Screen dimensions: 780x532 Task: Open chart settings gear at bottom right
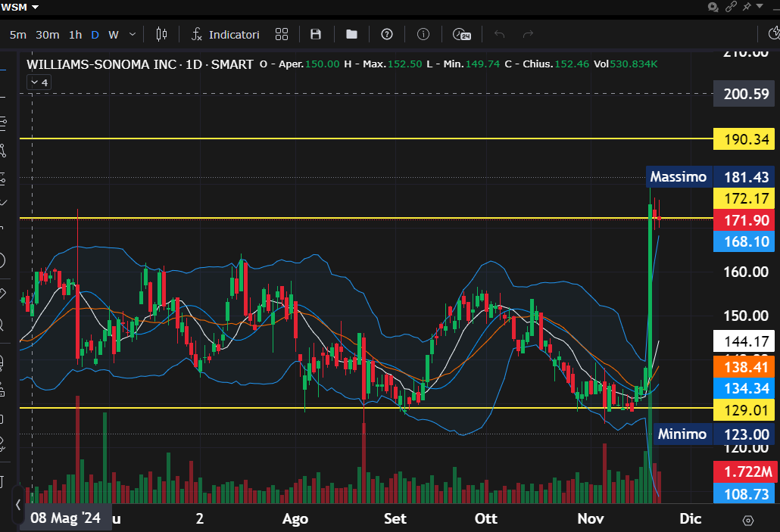[748, 520]
